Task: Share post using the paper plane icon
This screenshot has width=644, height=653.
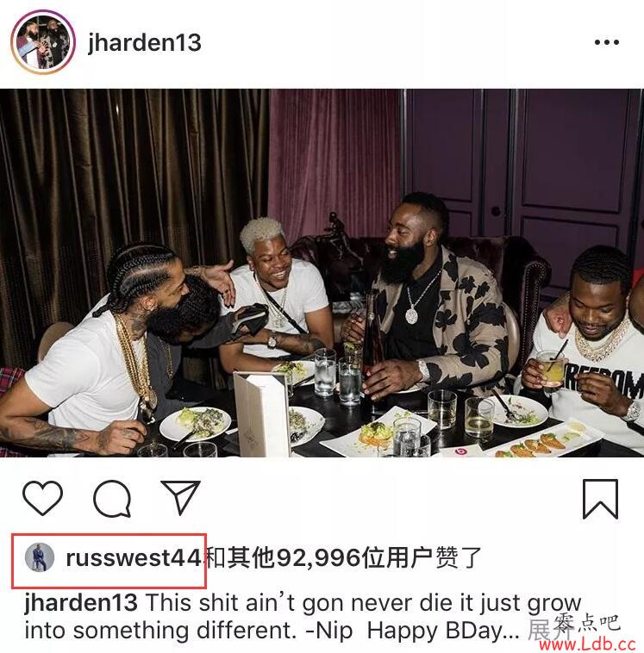Action: 181,497
